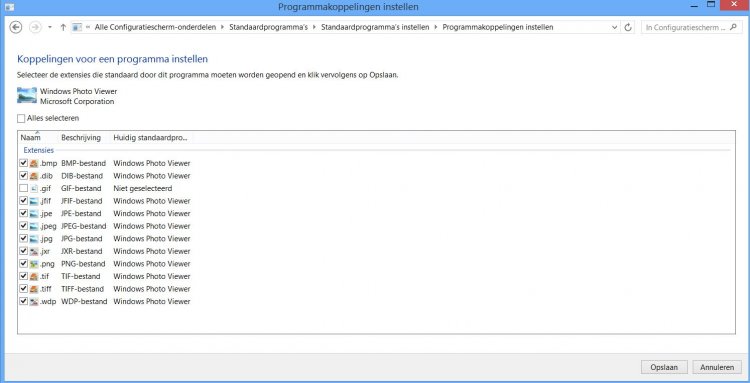Uncheck the .wdp extension checkbox
Image resolution: width=750 pixels, height=383 pixels.
click(x=23, y=301)
